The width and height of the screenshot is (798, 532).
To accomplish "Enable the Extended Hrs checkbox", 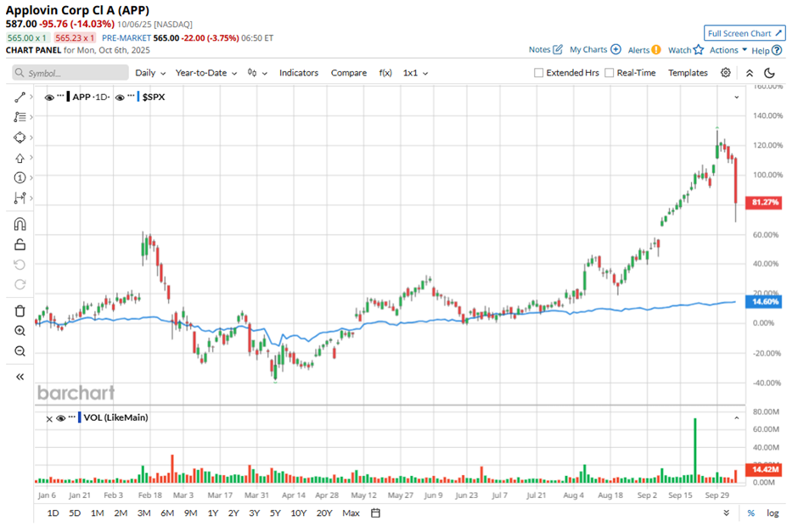I will [x=538, y=73].
